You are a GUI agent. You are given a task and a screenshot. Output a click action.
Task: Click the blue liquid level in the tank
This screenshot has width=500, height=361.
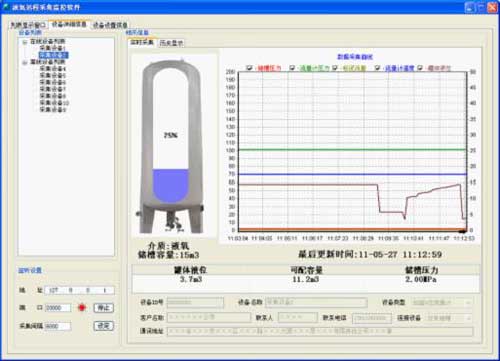pyautogui.click(x=171, y=185)
